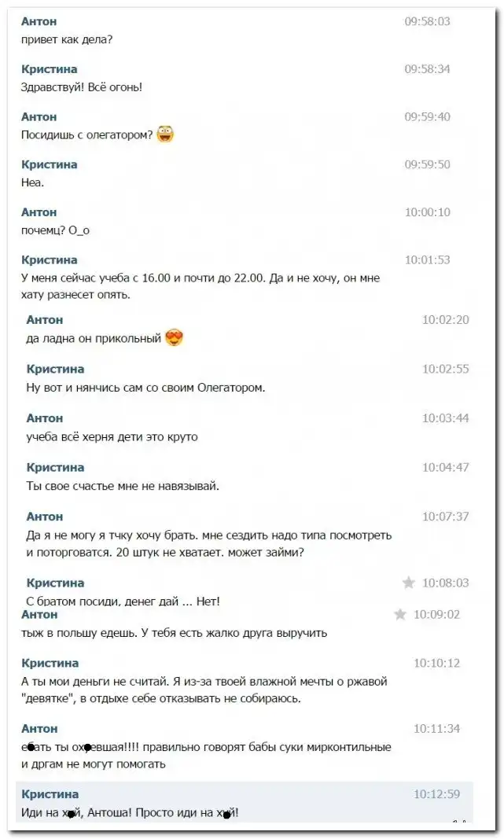Click sender name Кристина at 10:01:53
This screenshot has height=839, width=504.
click(x=50, y=260)
